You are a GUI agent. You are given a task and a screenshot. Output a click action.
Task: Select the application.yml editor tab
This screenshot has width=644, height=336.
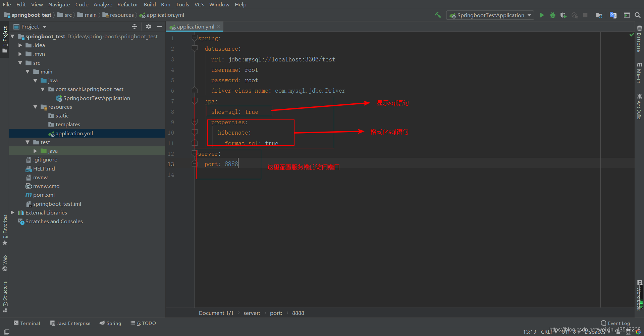coord(195,27)
